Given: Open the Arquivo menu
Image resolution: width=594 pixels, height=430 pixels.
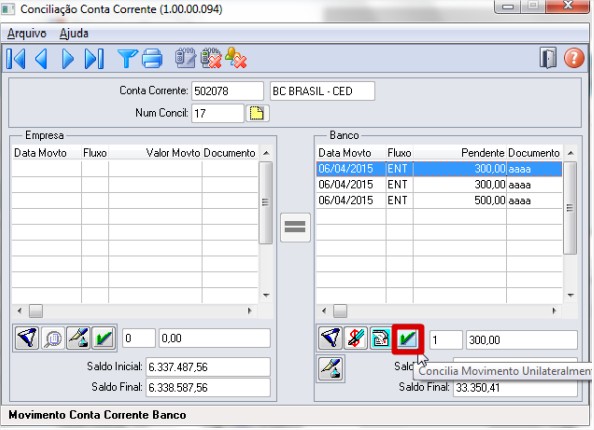Looking at the screenshot, I should click(27, 33).
